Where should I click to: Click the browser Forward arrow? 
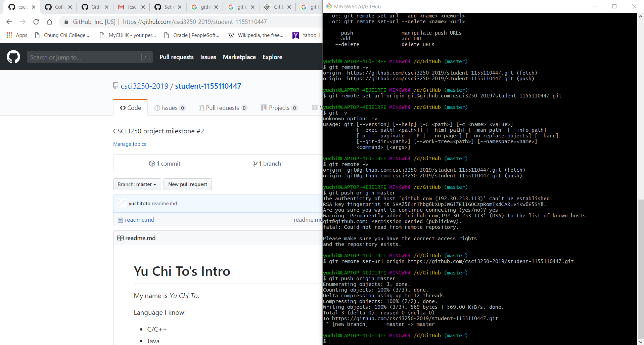pos(22,22)
